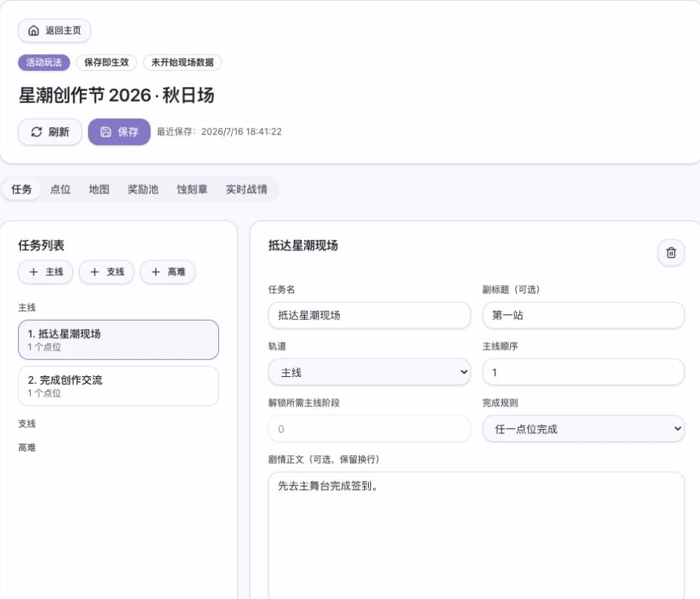
Task: Open the 地图 tab
Action: [99, 189]
